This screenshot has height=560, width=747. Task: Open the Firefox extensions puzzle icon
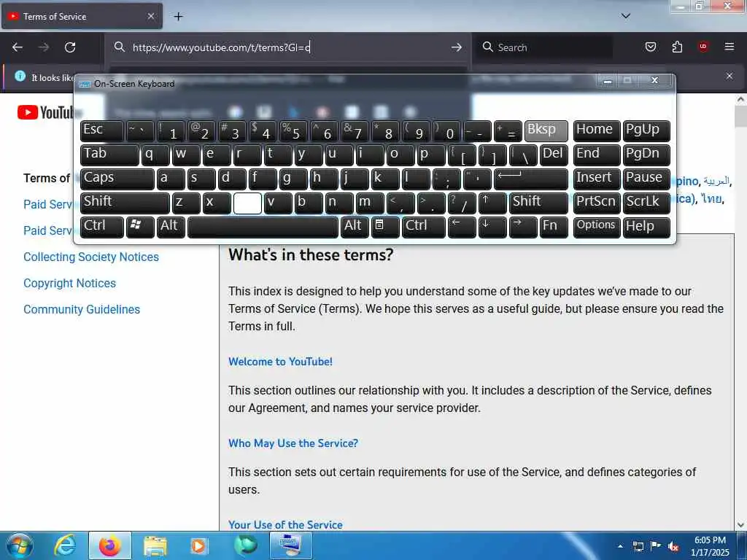[x=677, y=47]
